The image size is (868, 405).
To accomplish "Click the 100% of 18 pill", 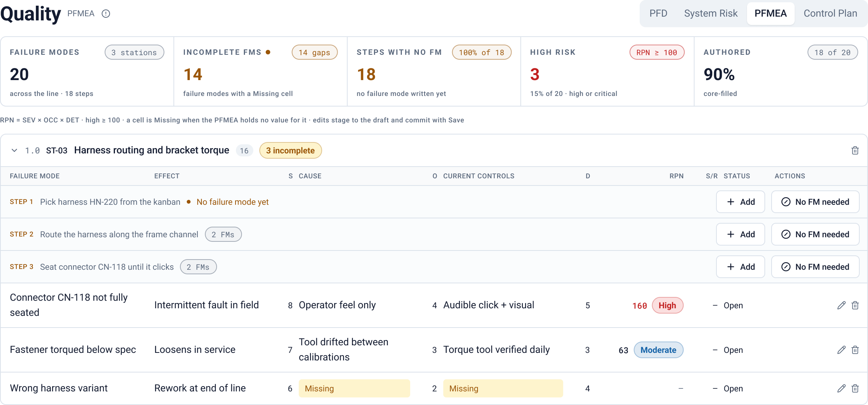I will point(481,52).
